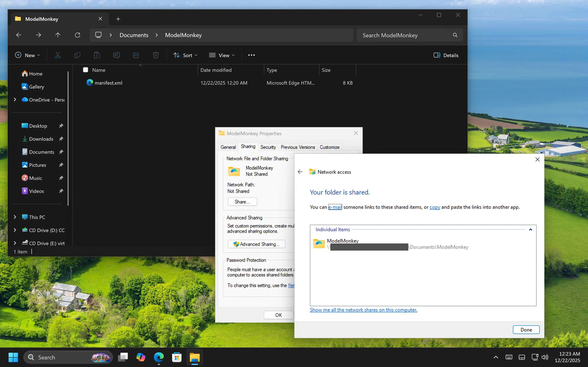The height and width of the screenshot is (367, 588).
Task: Click the Done button
Action: [526, 330]
